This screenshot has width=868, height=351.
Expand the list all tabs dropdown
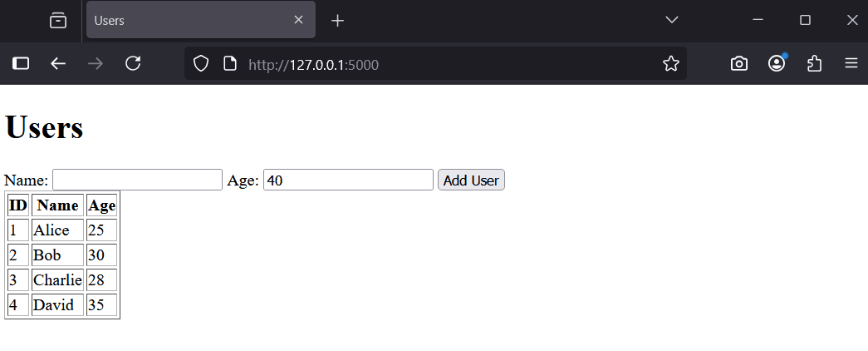(672, 20)
